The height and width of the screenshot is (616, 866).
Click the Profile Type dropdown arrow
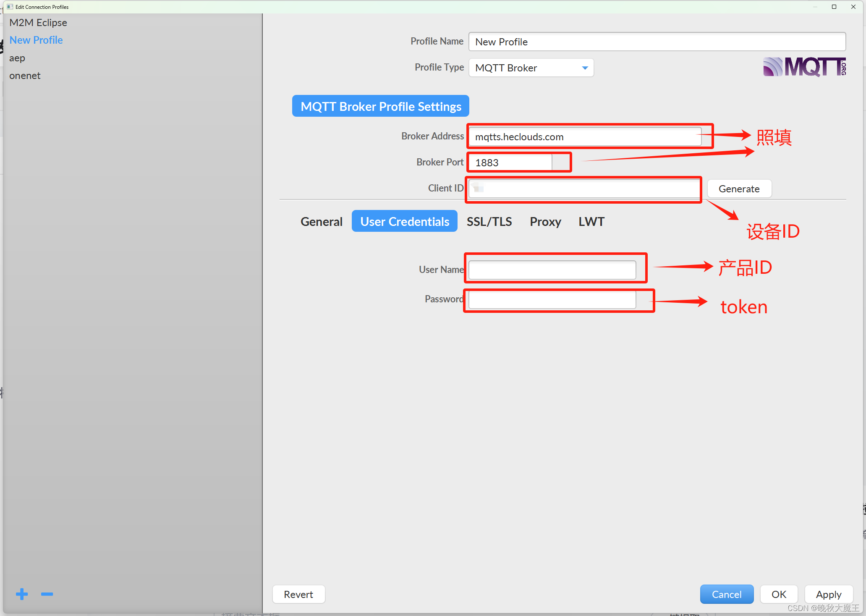pyautogui.click(x=585, y=68)
